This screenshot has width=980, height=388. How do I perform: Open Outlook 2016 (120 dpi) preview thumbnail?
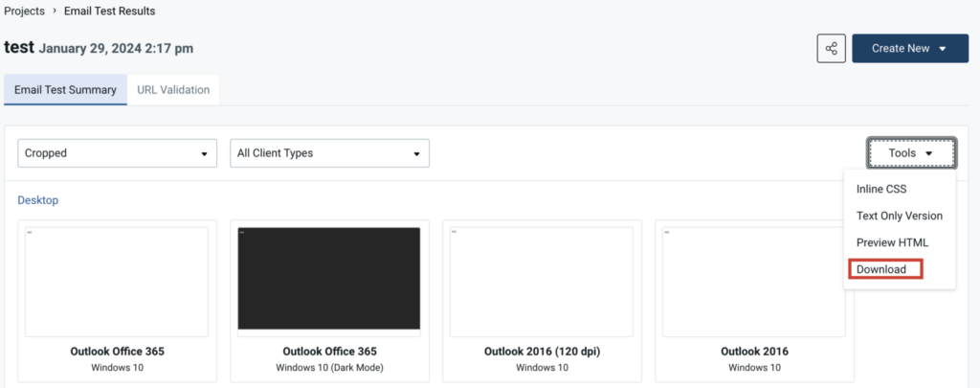542,282
